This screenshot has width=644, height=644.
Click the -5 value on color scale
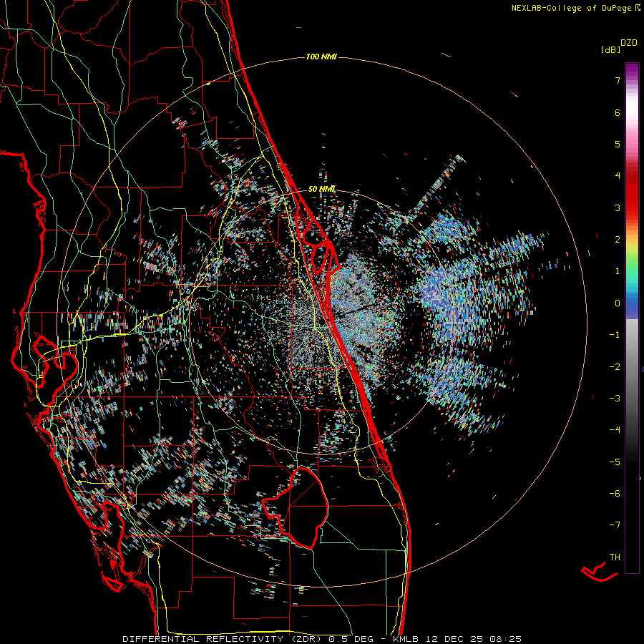[x=615, y=462]
